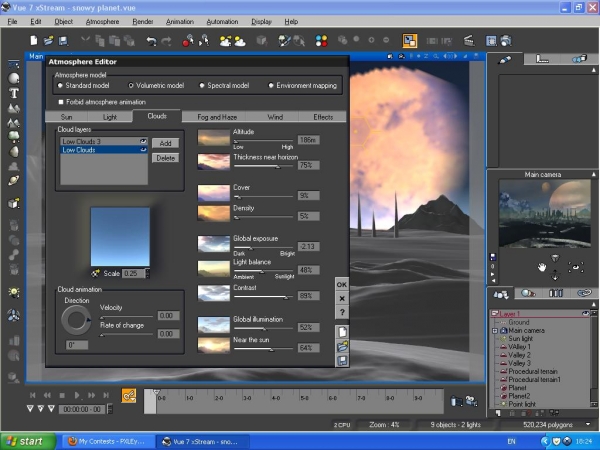Toggle the eye icon on Layer 1

click(x=585, y=314)
